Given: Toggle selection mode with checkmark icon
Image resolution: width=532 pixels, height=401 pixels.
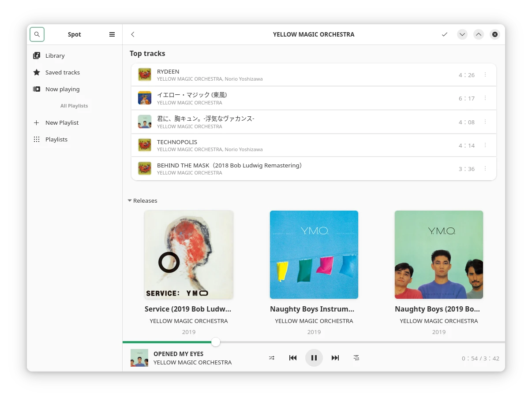Looking at the screenshot, I should point(445,34).
